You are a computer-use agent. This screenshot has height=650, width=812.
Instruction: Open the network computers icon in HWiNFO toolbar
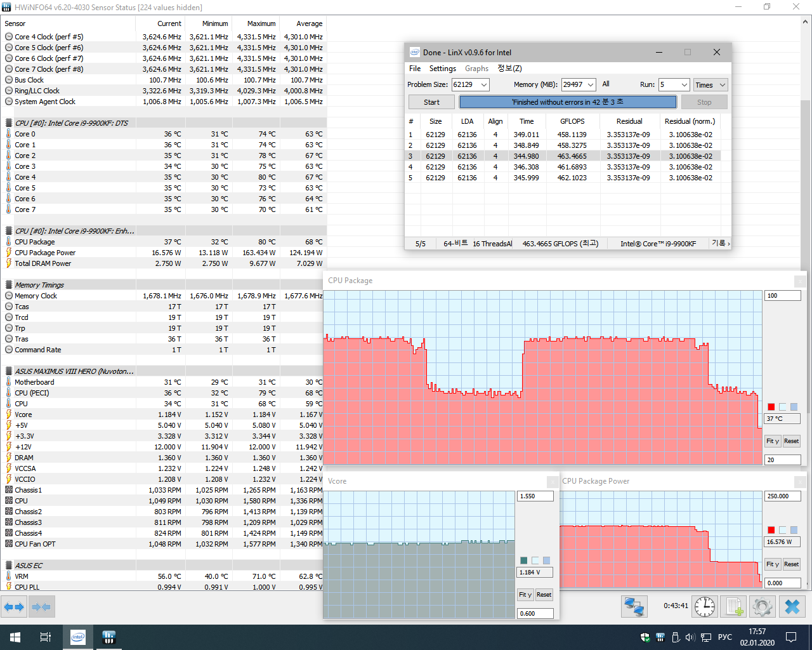click(634, 607)
